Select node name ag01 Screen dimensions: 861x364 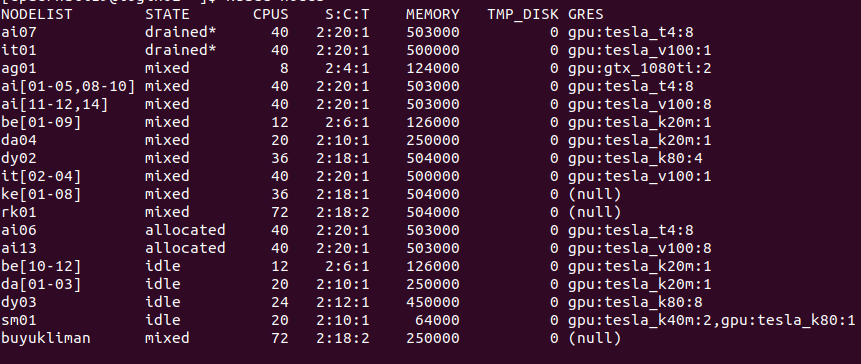point(19,69)
